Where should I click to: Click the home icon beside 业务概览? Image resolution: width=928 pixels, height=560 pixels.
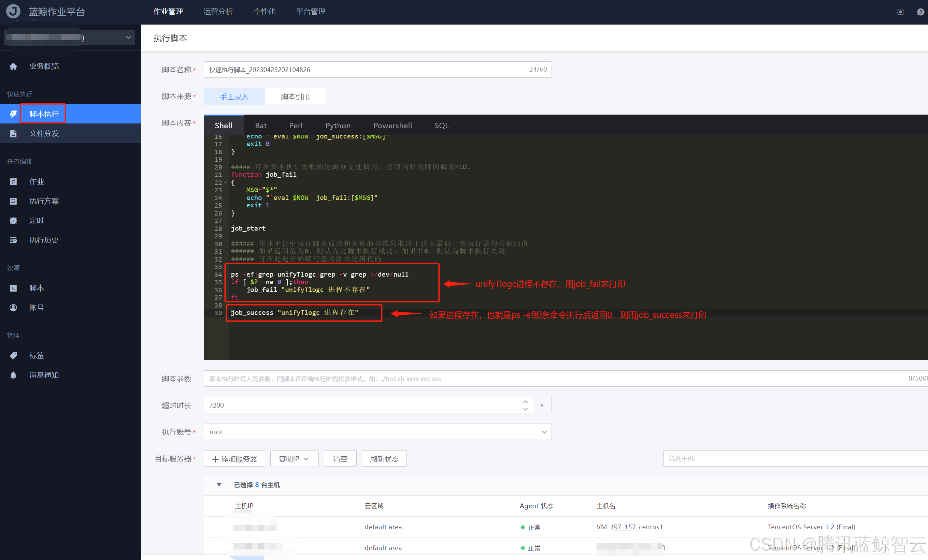pos(13,66)
